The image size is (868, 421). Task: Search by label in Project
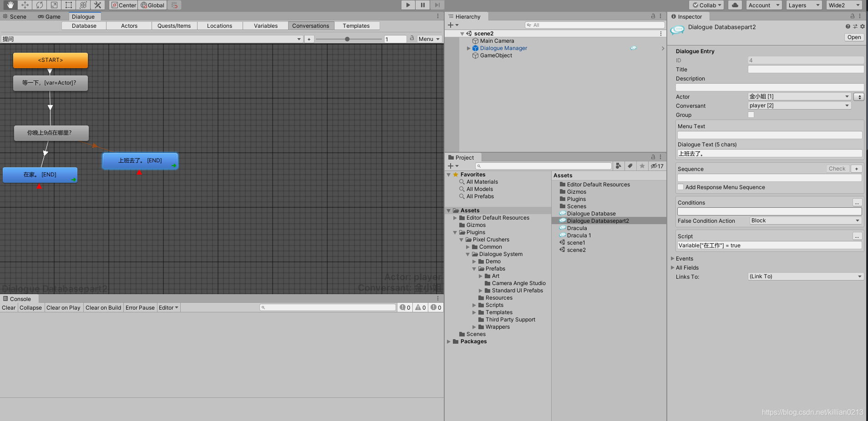pos(630,166)
